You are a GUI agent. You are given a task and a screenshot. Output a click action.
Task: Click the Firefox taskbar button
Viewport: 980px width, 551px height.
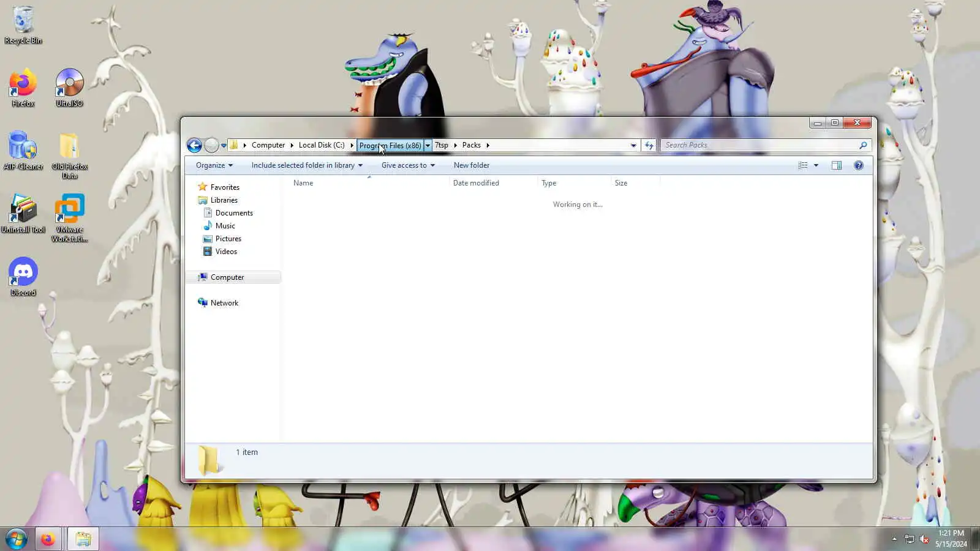point(48,539)
